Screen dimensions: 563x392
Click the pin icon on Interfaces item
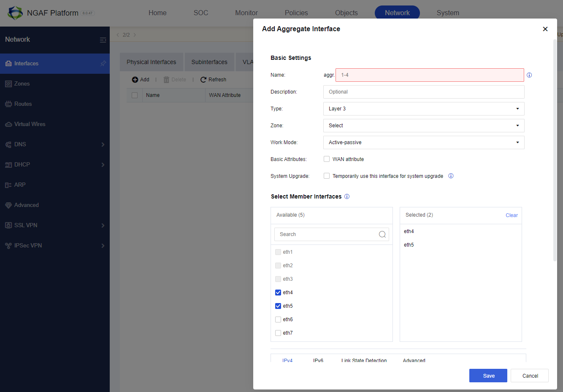103,64
